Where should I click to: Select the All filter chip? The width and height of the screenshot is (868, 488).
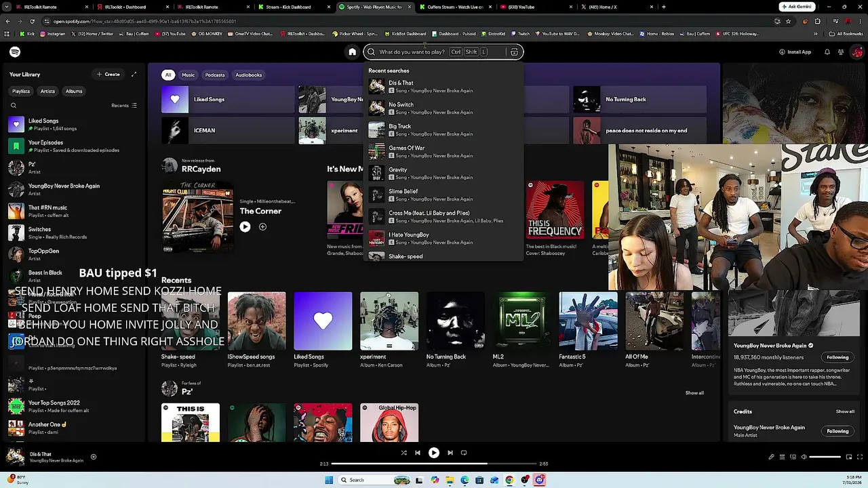click(x=168, y=75)
